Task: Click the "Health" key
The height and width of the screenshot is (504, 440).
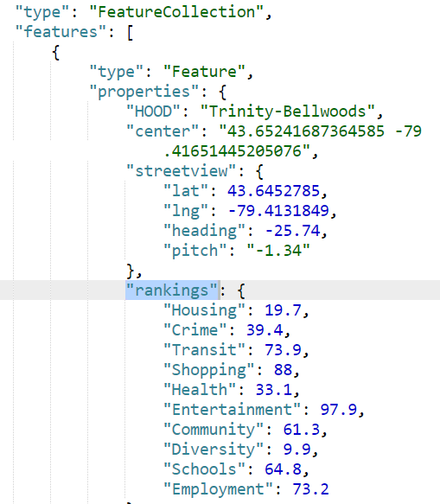Action: pos(200,390)
